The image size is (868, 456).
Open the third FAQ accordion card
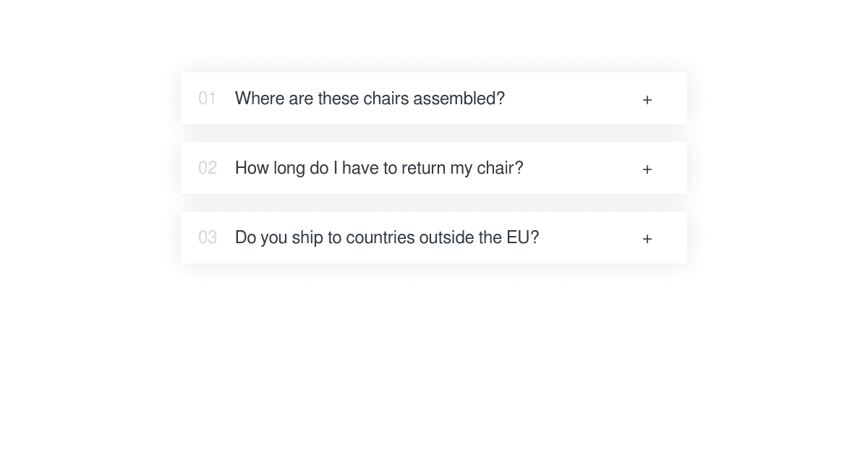click(x=434, y=237)
